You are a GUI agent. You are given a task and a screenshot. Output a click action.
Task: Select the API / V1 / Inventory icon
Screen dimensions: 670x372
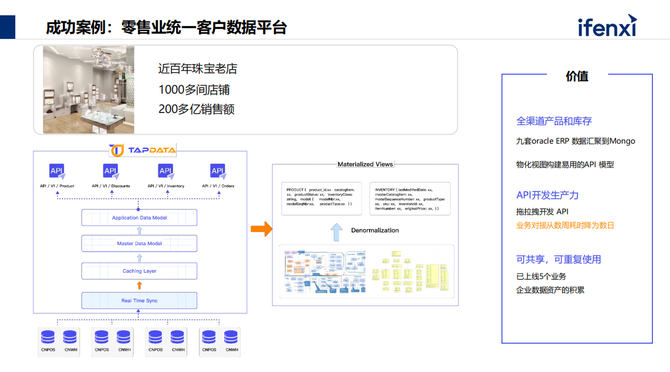pyautogui.click(x=166, y=171)
